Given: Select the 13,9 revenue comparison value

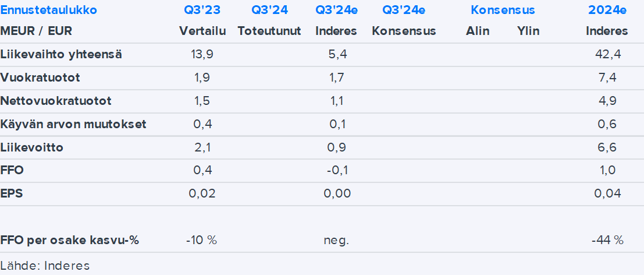Looking at the screenshot, I should 202,55.
